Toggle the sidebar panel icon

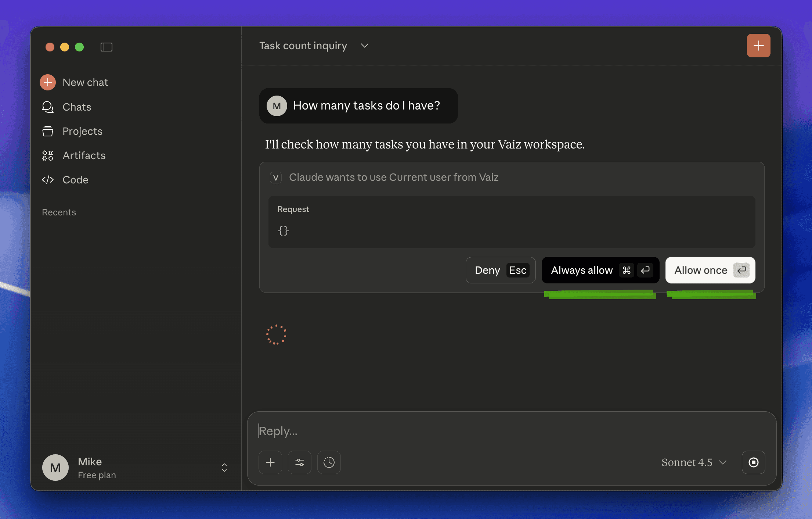pyautogui.click(x=106, y=47)
